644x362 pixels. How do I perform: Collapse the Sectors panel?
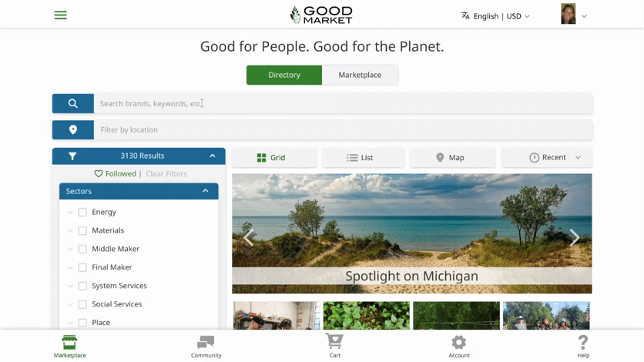[206, 191]
